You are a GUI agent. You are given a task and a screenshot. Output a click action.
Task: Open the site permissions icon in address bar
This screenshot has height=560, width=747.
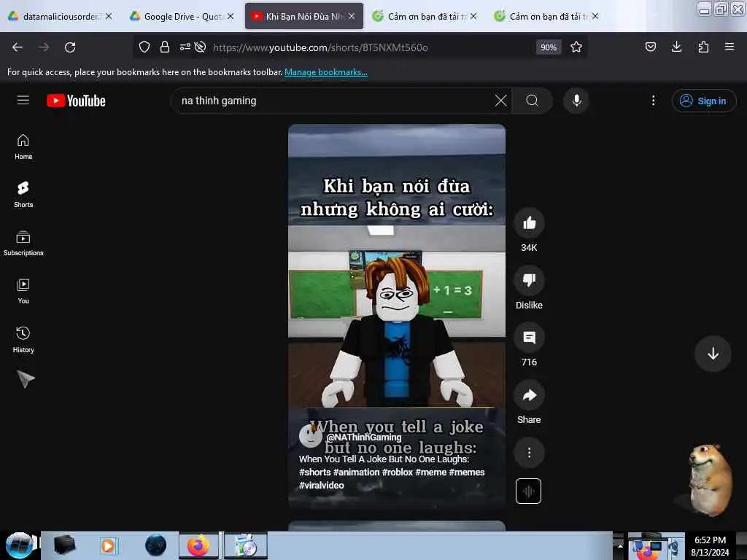pos(185,47)
